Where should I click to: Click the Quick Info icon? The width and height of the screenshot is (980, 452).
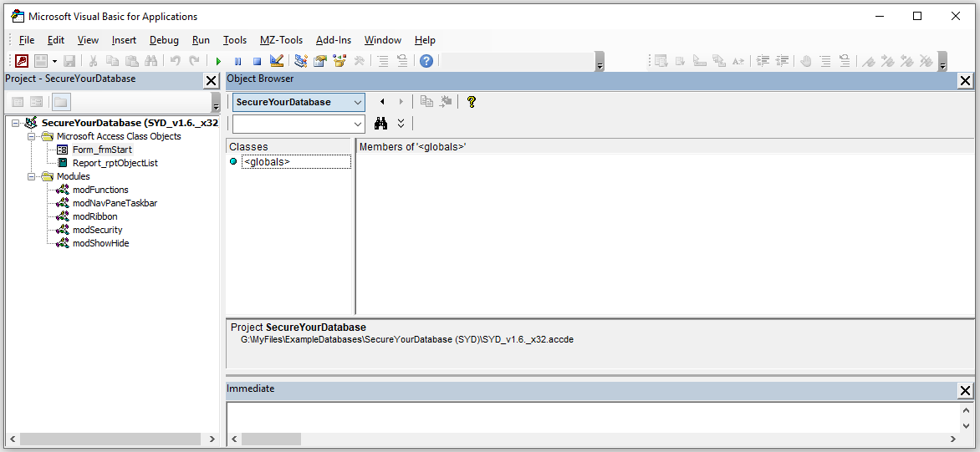coord(699,60)
